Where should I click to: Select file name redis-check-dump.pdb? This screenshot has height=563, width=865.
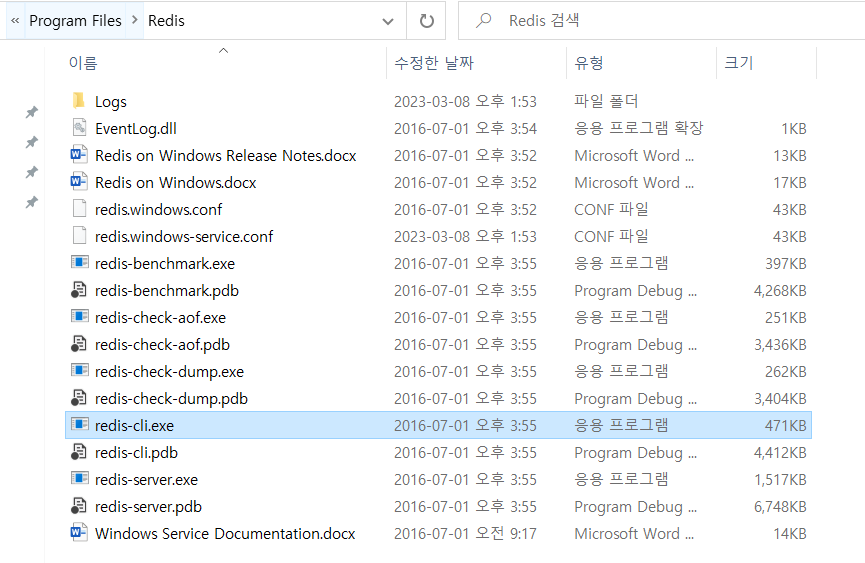click(171, 399)
